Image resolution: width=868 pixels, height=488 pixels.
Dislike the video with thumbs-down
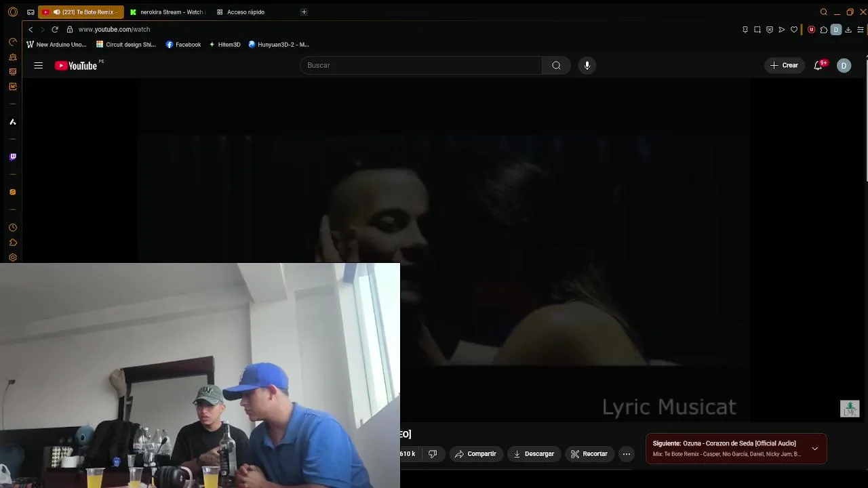pyautogui.click(x=433, y=454)
